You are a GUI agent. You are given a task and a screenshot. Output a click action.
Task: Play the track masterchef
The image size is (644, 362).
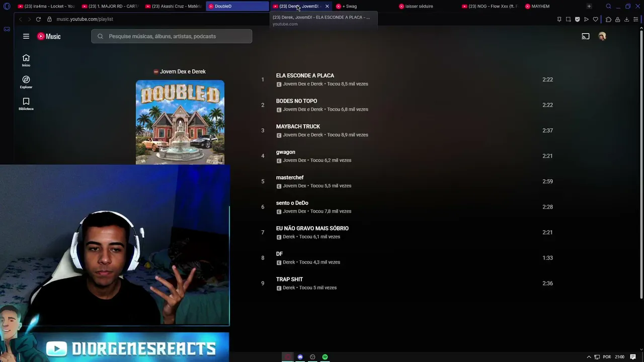[x=290, y=177]
